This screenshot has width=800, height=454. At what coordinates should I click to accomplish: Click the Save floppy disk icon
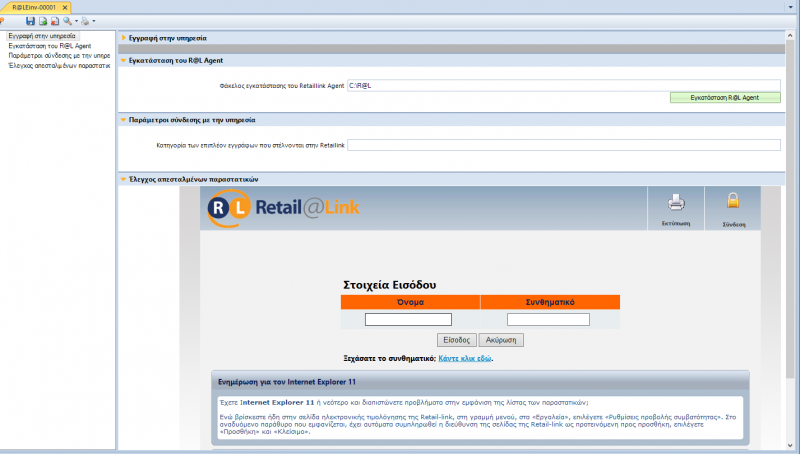(30, 21)
